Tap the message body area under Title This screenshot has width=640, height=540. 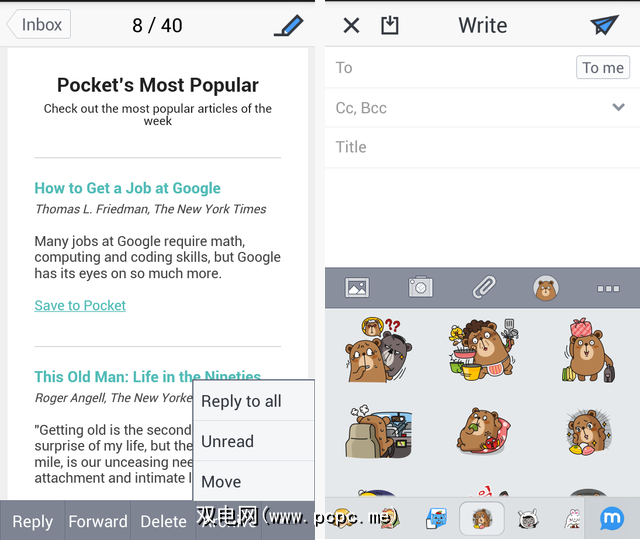tap(482, 217)
